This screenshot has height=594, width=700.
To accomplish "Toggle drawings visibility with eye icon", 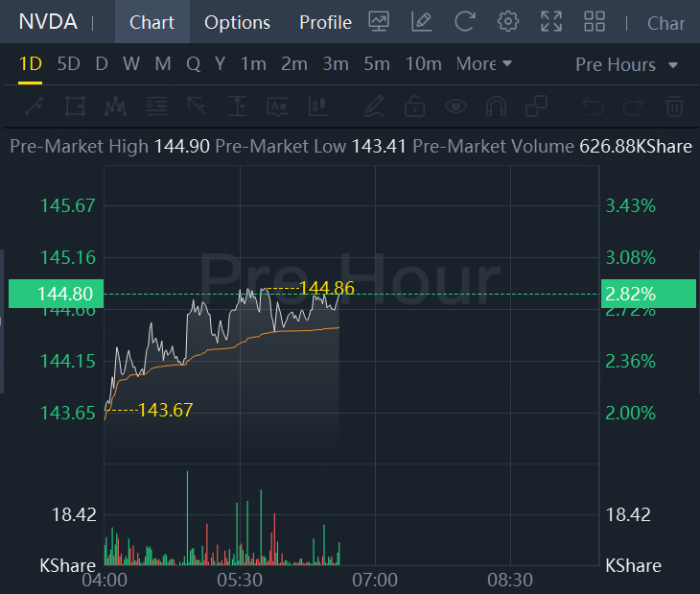I will pyautogui.click(x=455, y=105).
